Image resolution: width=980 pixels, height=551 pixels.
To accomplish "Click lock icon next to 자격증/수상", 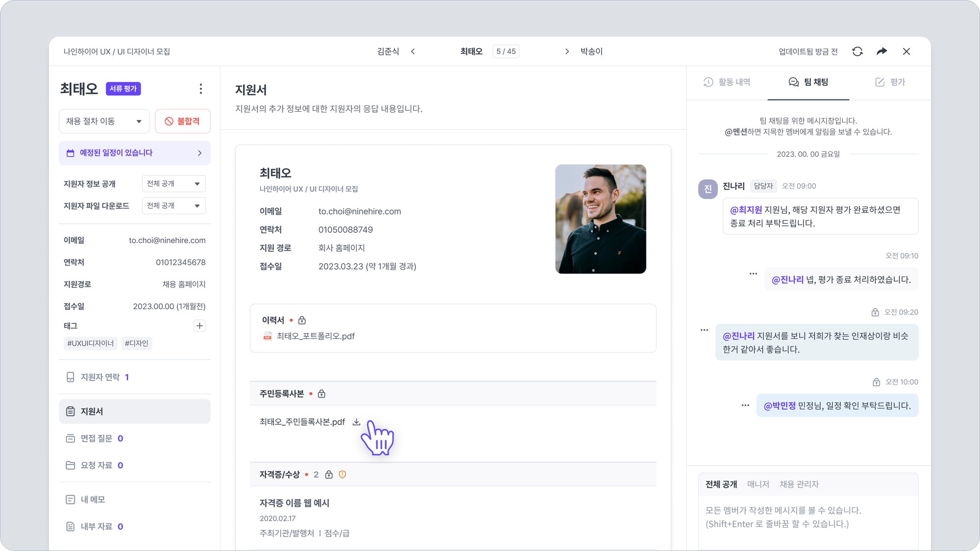I will tap(329, 475).
